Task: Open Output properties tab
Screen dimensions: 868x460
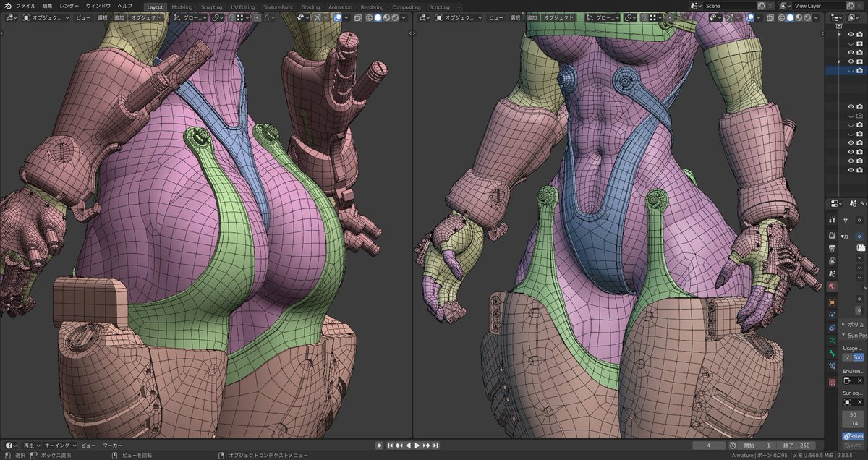Action: point(833,248)
